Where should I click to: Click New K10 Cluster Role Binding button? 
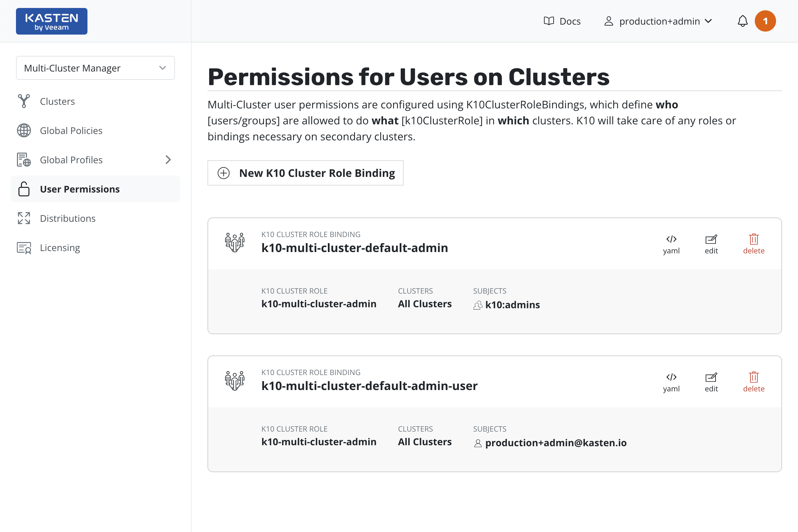click(x=305, y=173)
